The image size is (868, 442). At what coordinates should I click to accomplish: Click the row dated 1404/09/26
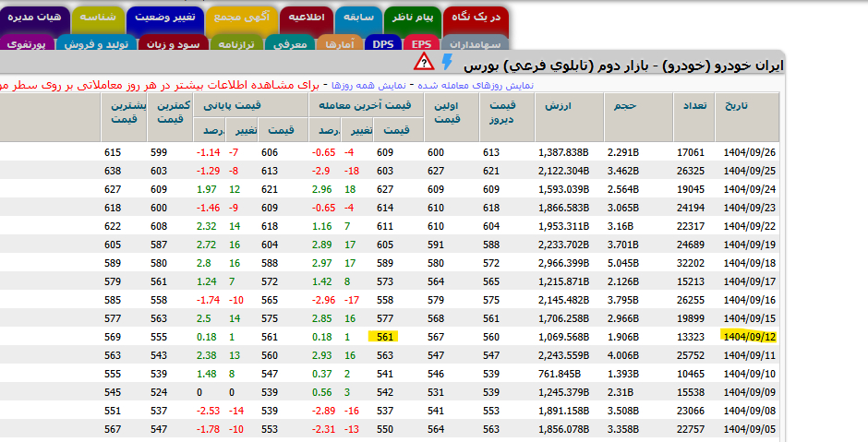(x=749, y=152)
